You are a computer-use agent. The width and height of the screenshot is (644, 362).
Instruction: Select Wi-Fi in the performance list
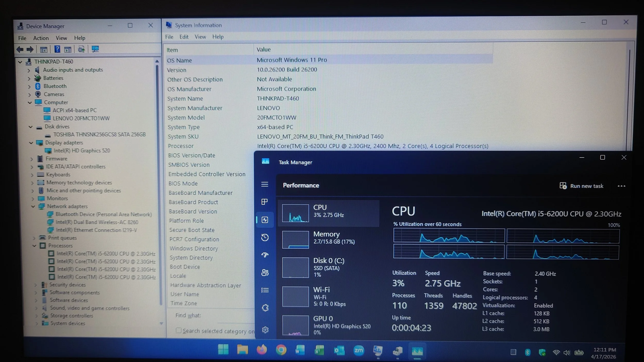tap(328, 296)
